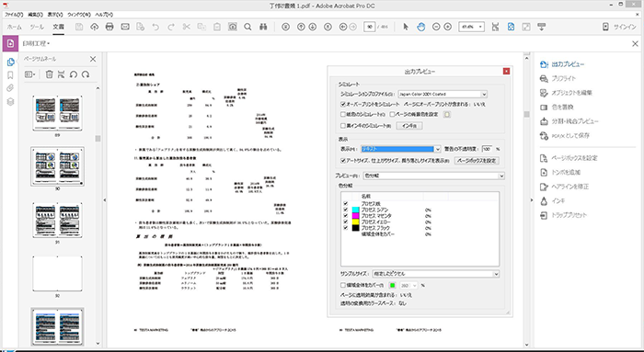Collapse the left navigation pane arrow

click(104, 200)
